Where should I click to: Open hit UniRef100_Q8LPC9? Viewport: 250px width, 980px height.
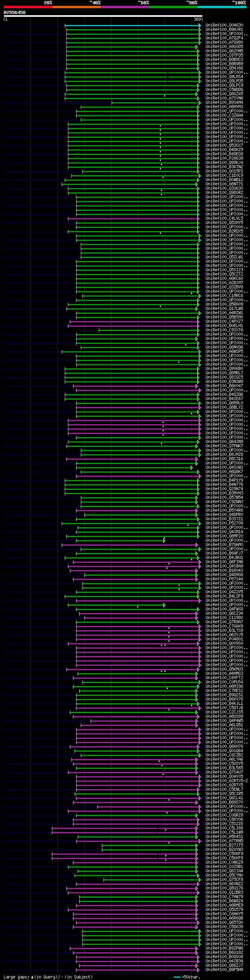point(224,85)
